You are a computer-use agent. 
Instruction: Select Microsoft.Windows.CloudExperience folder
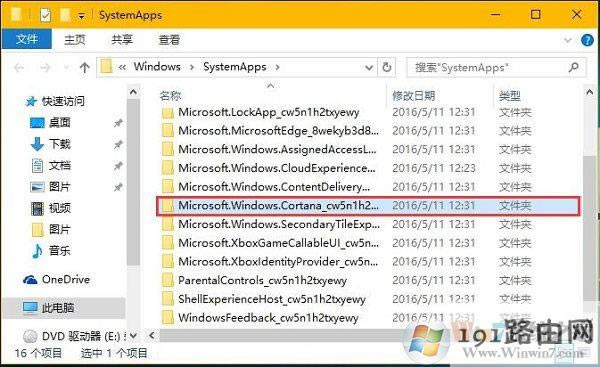pyautogui.click(x=277, y=168)
